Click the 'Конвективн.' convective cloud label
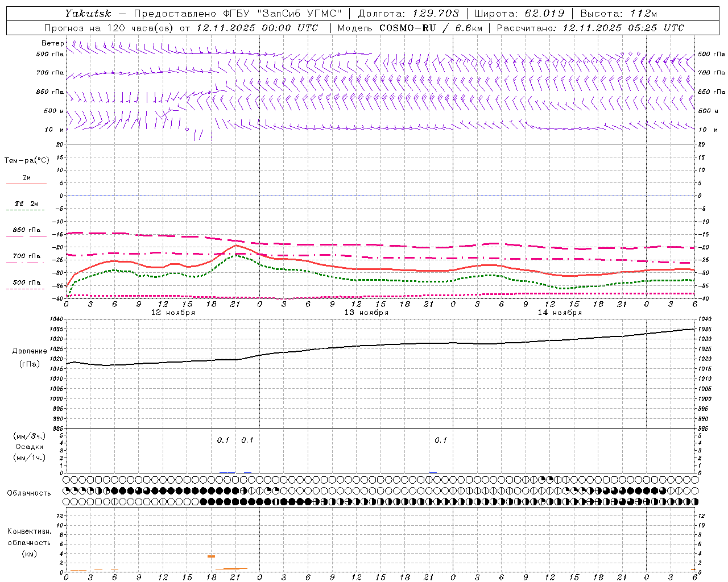 pyautogui.click(x=29, y=531)
